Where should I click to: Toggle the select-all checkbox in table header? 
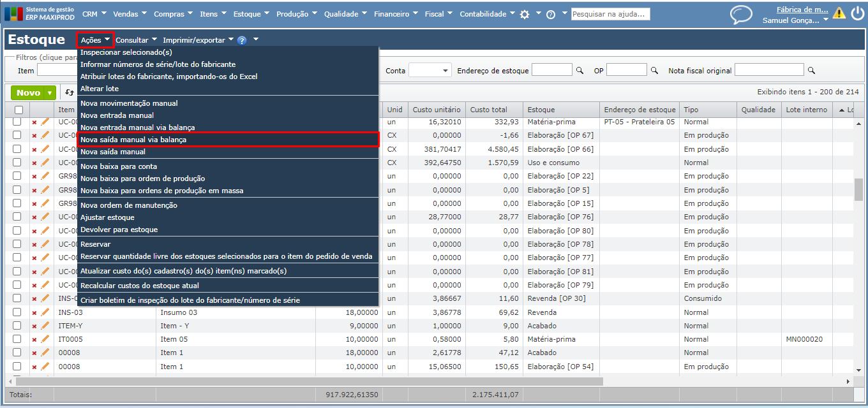click(x=19, y=110)
